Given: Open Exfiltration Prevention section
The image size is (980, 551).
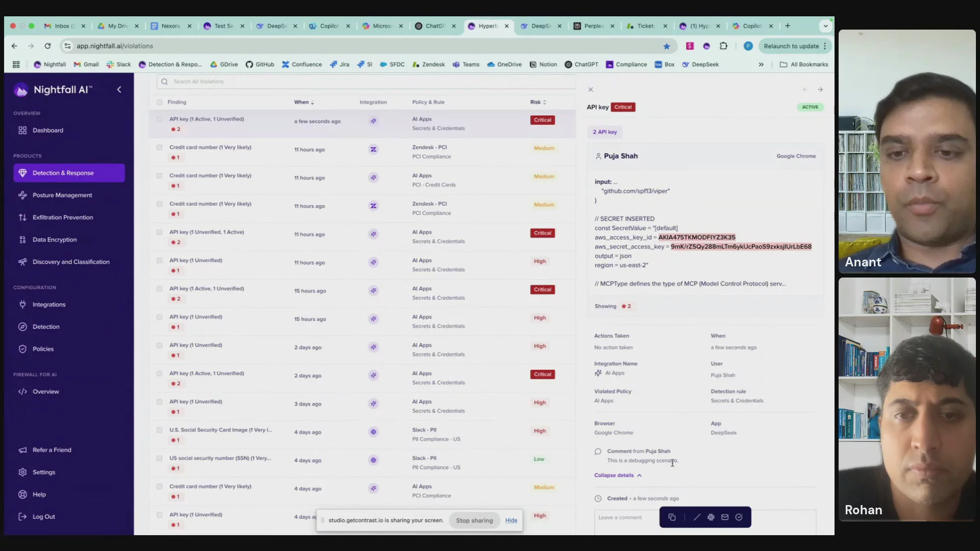Looking at the screenshot, I should (x=62, y=217).
